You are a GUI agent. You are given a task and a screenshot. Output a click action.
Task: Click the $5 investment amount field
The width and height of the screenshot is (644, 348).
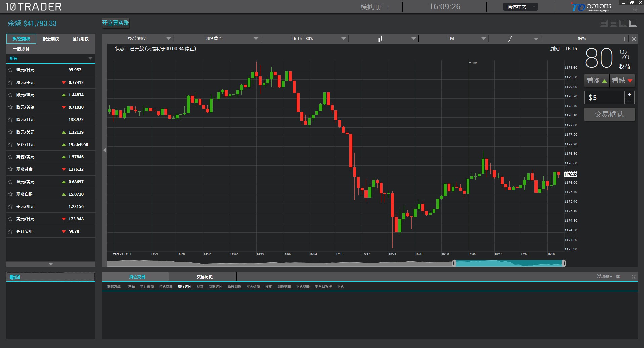604,98
